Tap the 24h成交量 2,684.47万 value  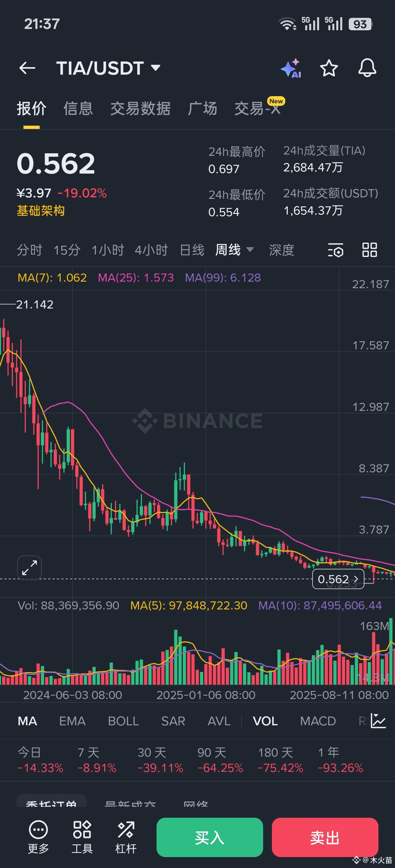(313, 167)
